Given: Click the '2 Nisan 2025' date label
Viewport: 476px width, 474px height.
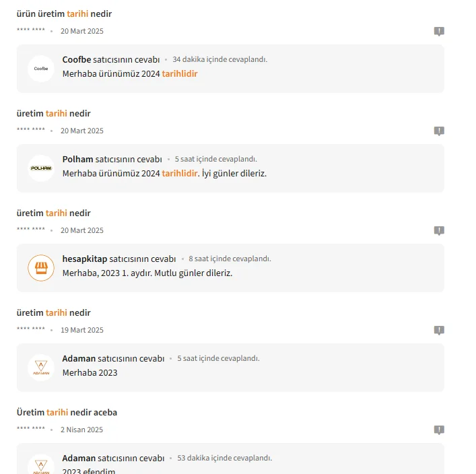Looking at the screenshot, I should pyautogui.click(x=81, y=430).
